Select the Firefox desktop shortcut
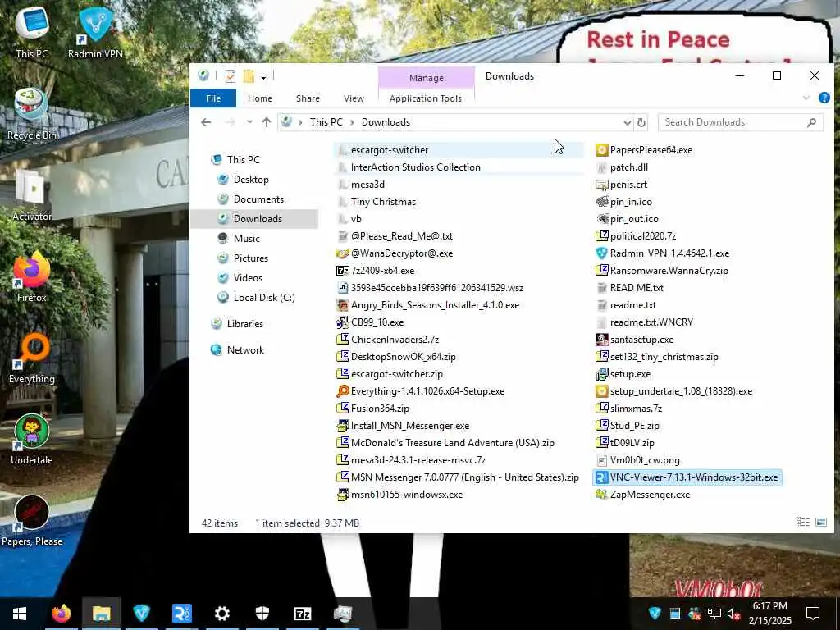 coord(32,277)
